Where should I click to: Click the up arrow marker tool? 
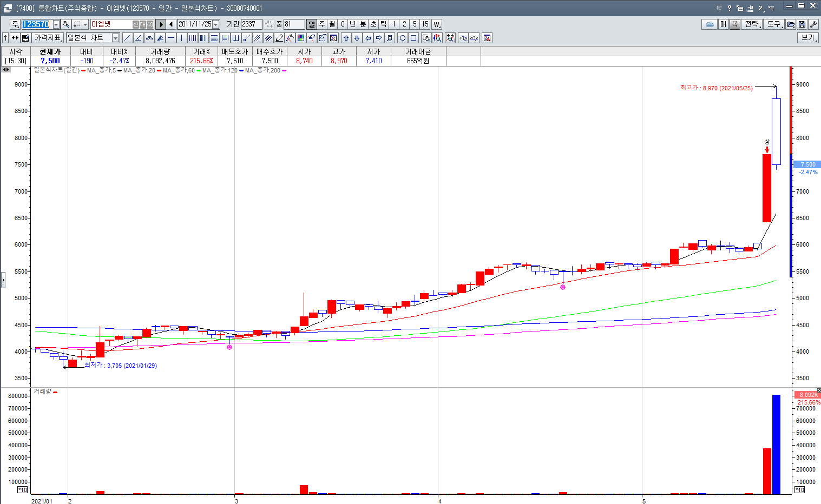(346, 38)
